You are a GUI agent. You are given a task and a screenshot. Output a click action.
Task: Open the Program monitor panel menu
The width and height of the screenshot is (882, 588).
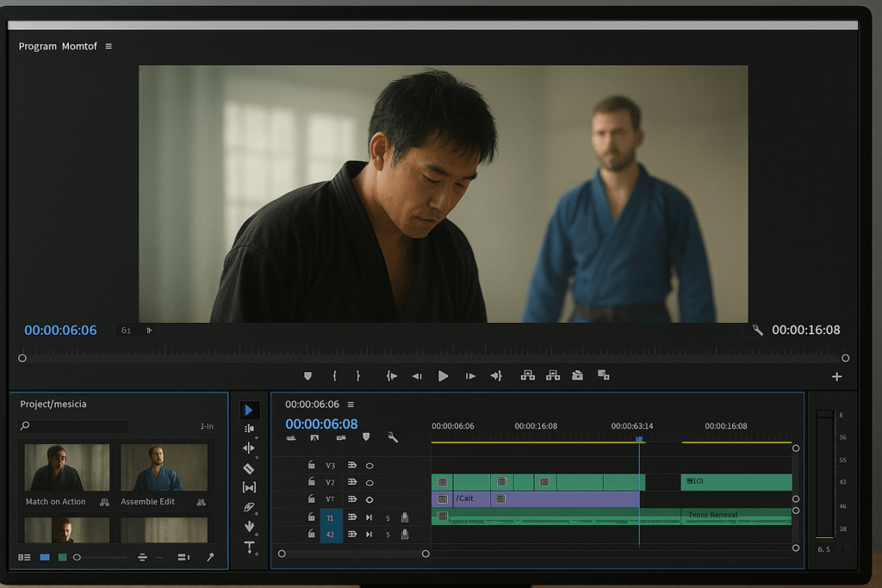(107, 46)
